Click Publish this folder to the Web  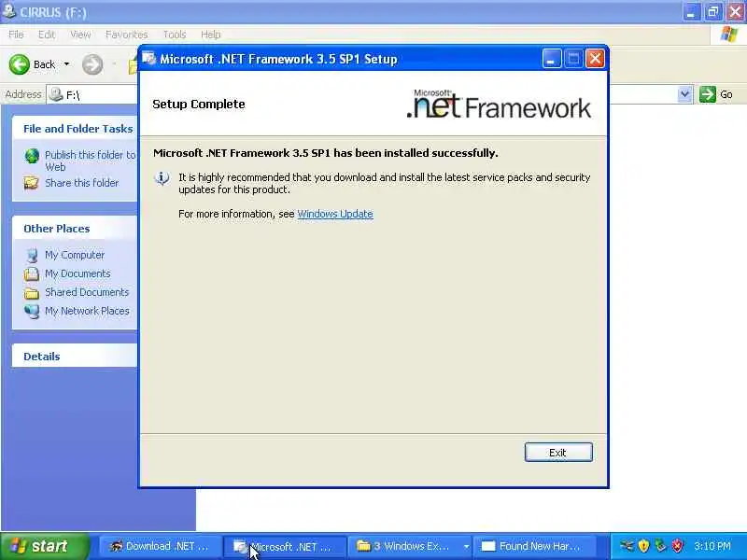[x=90, y=161]
